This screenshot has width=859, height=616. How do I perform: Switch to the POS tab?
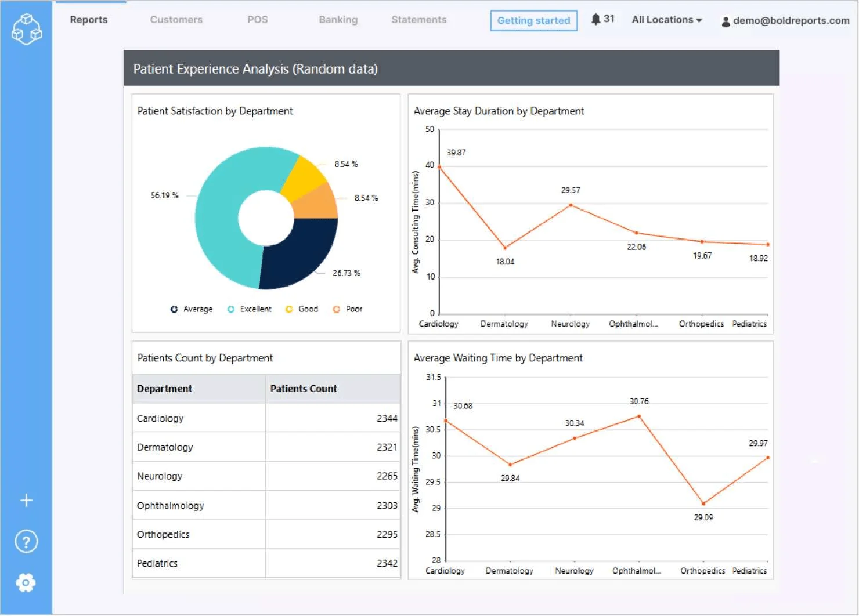pos(257,19)
